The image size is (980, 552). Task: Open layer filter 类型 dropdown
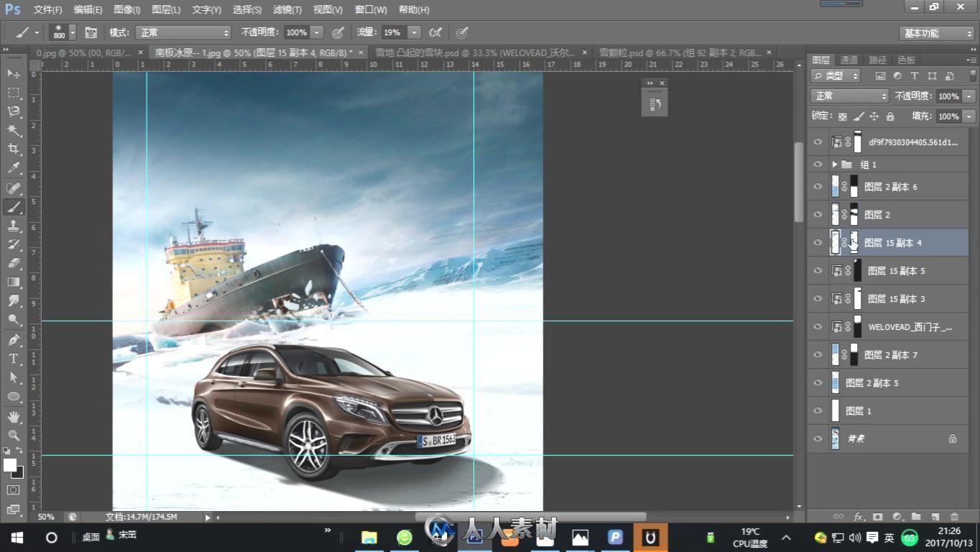pyautogui.click(x=836, y=75)
